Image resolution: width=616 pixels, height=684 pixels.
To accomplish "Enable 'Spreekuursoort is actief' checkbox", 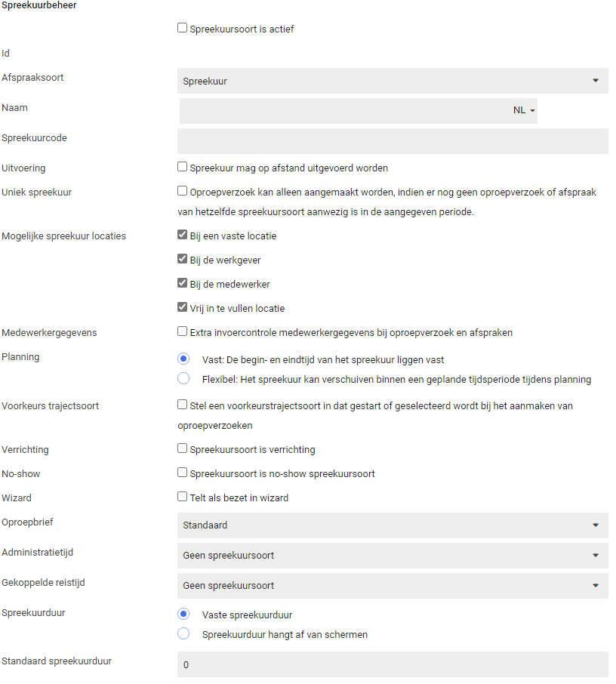I will click(x=182, y=28).
